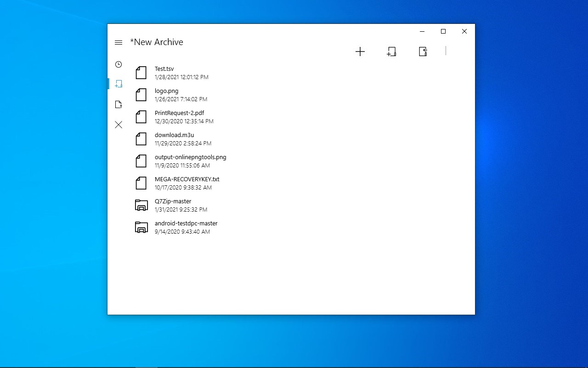Select the android-testdpc-master folder name
Image resolution: width=588 pixels, height=368 pixels.
(187, 224)
